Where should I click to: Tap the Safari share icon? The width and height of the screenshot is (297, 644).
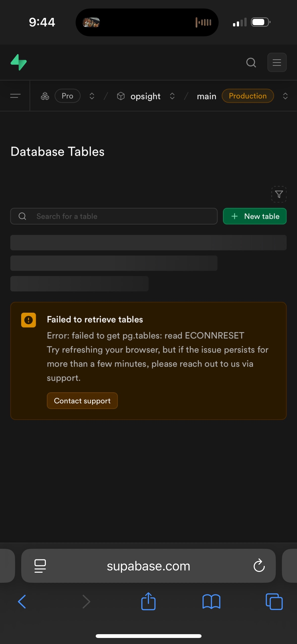point(148,601)
